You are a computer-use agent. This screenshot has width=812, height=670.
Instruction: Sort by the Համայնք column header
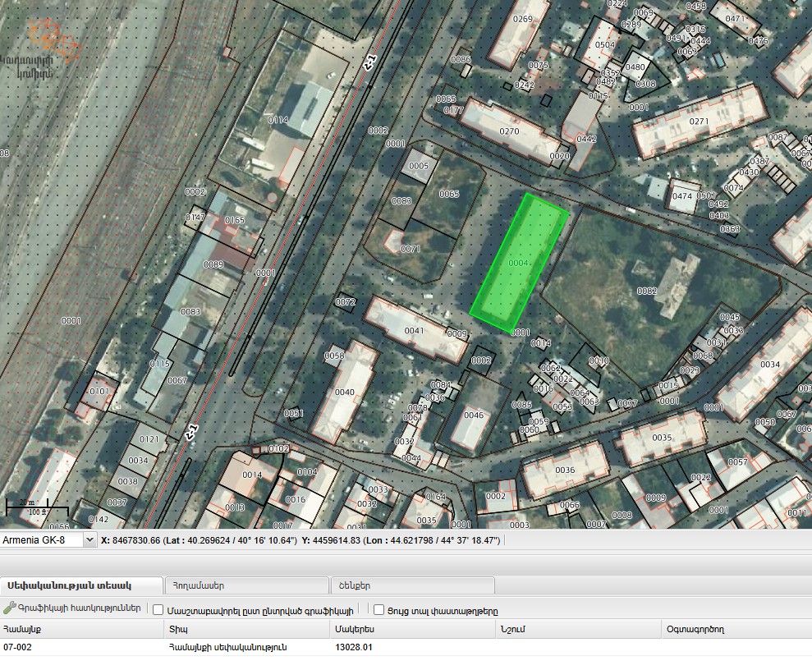click(x=82, y=629)
